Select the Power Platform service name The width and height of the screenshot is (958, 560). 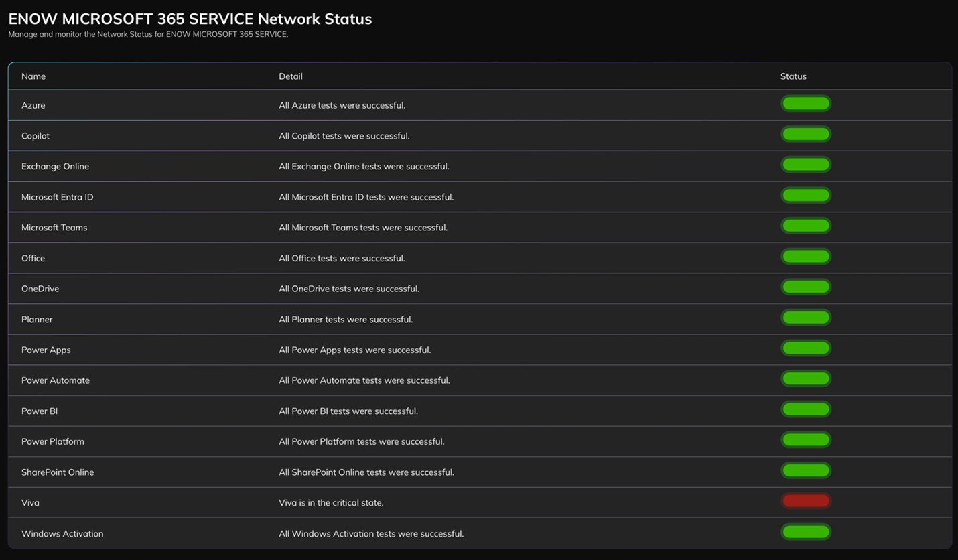(x=53, y=441)
